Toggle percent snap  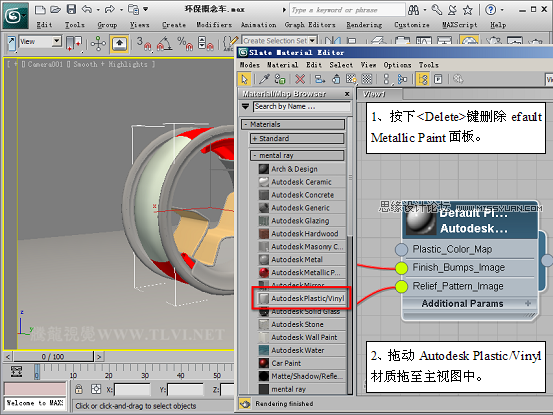(185, 44)
